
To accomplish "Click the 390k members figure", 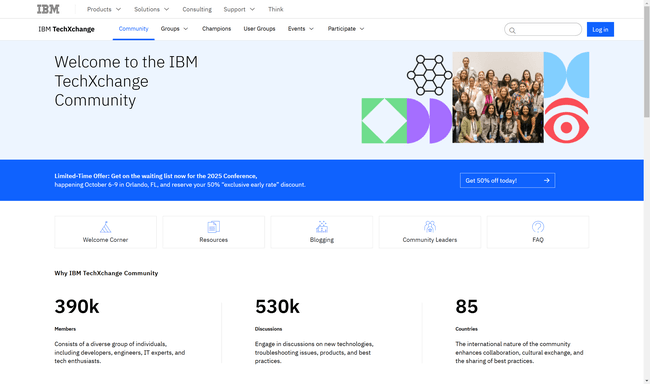I will [77, 306].
